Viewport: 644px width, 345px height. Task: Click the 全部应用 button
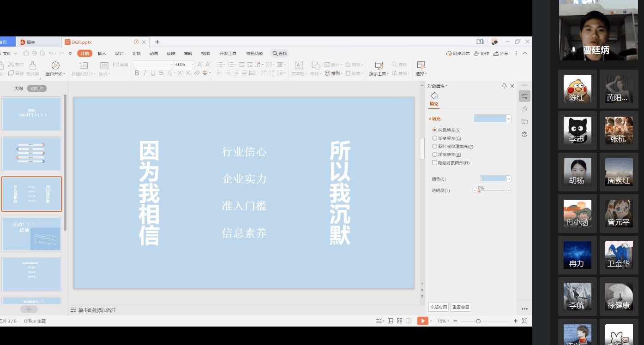[439, 307]
